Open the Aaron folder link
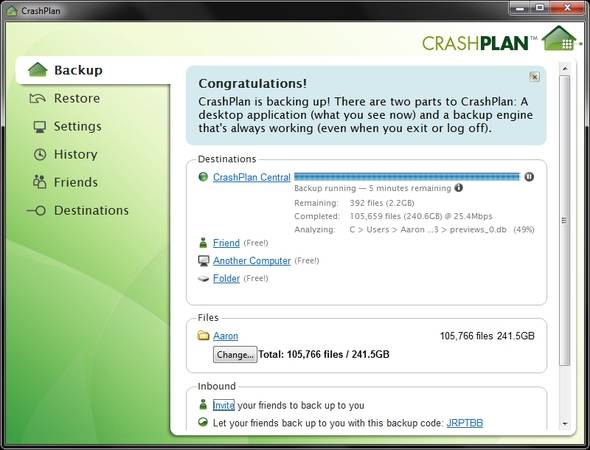 pos(225,336)
